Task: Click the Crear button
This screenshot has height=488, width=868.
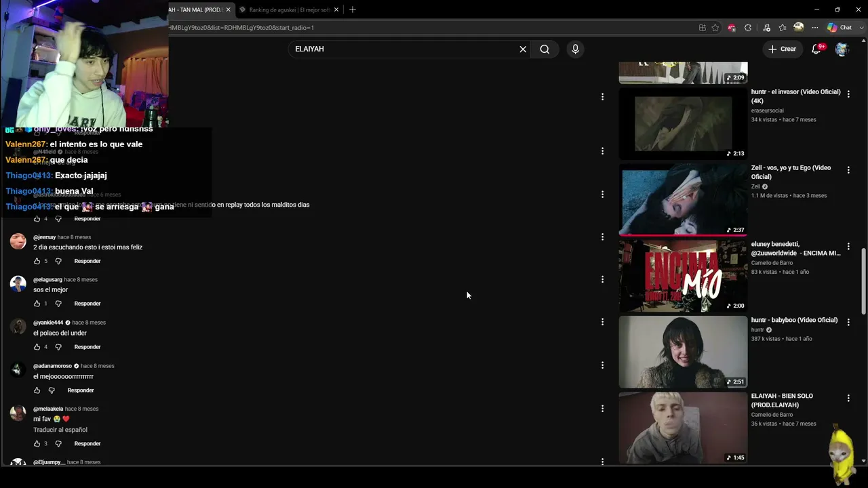Action: pyautogui.click(x=782, y=49)
